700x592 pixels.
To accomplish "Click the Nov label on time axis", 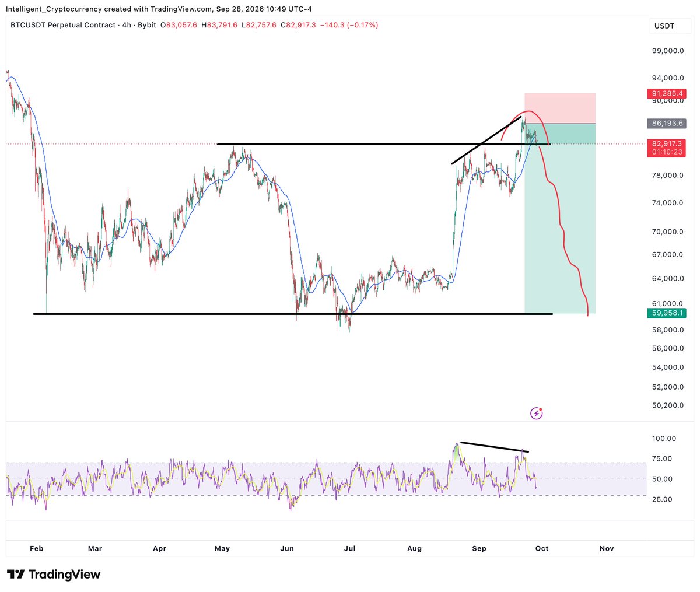I will pyautogui.click(x=607, y=548).
